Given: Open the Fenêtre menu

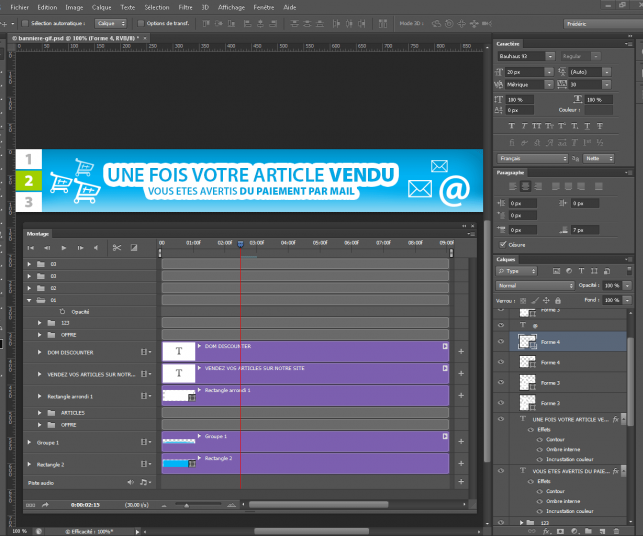Looking at the screenshot, I should pos(264,7).
